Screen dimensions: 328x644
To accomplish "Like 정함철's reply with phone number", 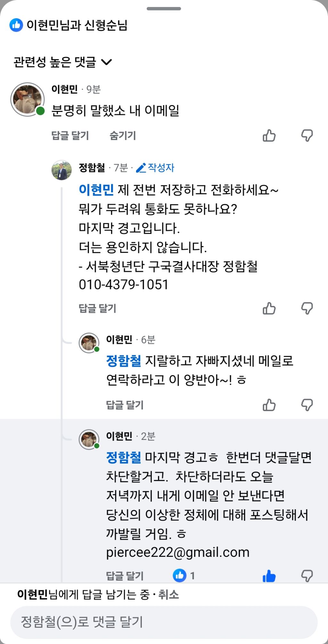I will 269,309.
